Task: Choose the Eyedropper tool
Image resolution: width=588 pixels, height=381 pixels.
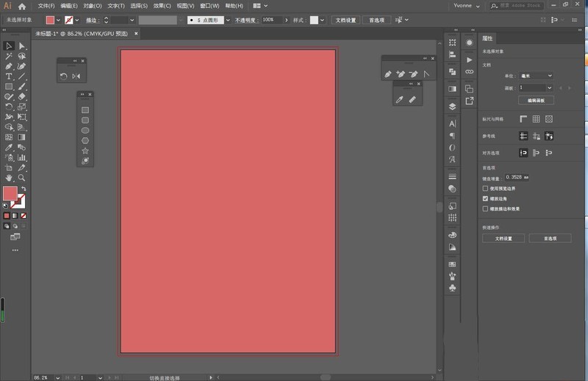Action: coord(8,148)
